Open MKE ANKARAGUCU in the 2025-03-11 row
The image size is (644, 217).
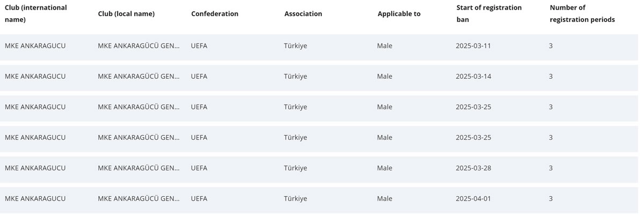35,46
